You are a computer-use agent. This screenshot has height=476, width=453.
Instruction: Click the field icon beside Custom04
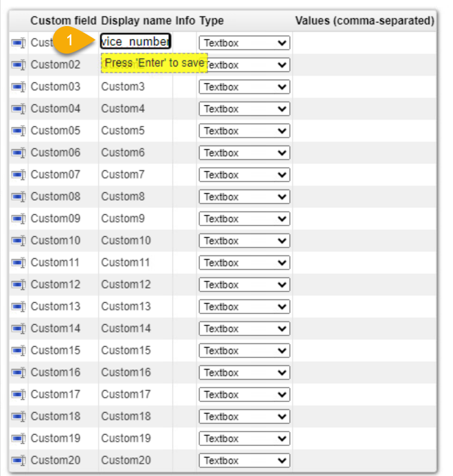point(19,109)
